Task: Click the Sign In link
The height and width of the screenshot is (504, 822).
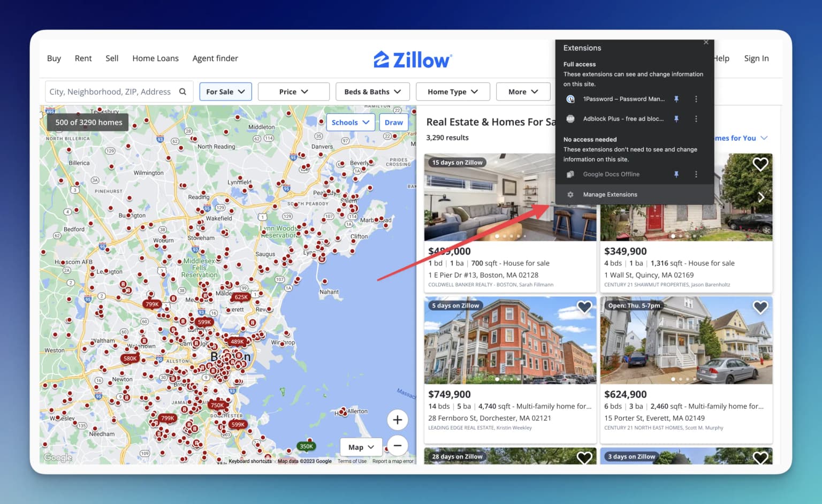Action: coord(756,58)
